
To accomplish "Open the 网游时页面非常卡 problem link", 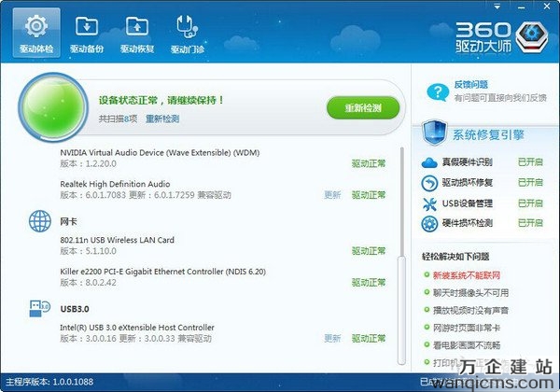I will click(467, 328).
